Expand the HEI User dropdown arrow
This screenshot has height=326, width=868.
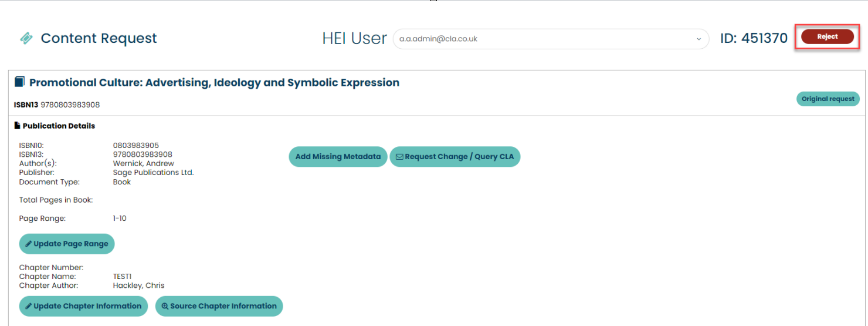(x=699, y=39)
